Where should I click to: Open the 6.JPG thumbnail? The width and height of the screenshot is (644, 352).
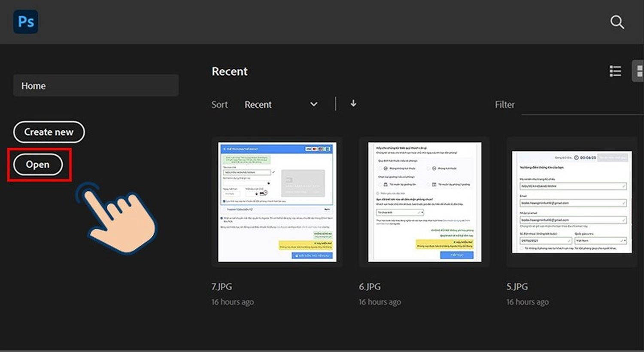pos(424,202)
